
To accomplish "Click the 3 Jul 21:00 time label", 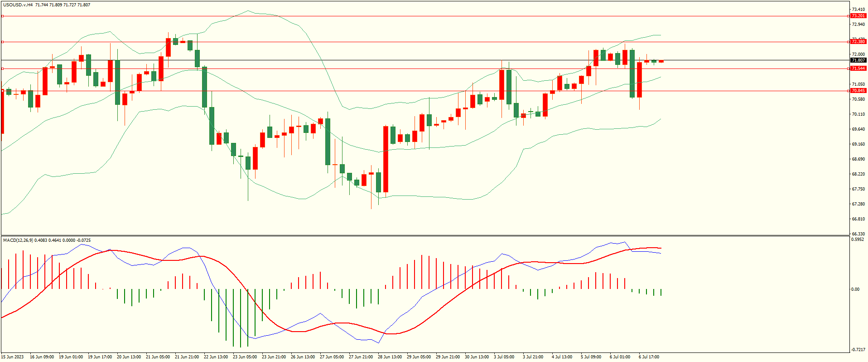I will click(x=533, y=357).
